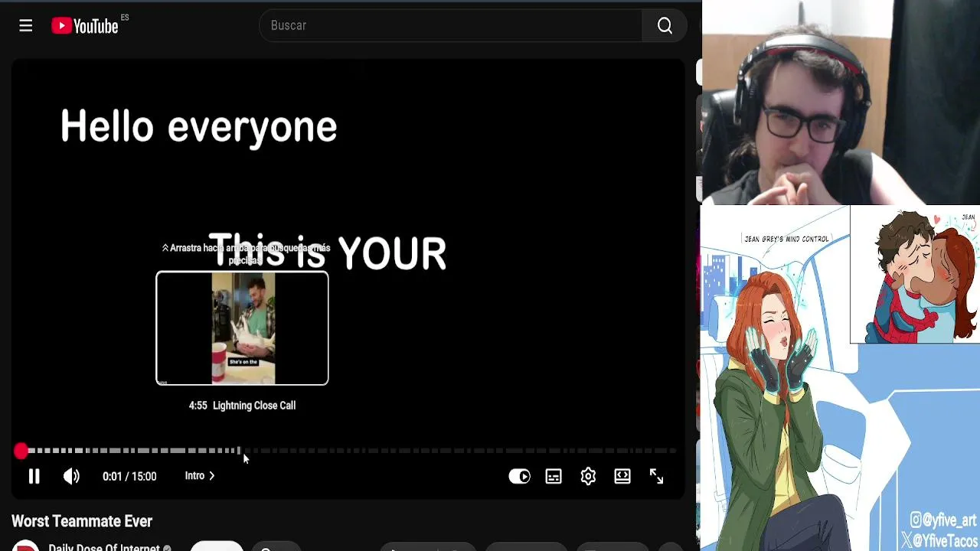
Task: Toggle the autoplay switch
Action: point(520,476)
